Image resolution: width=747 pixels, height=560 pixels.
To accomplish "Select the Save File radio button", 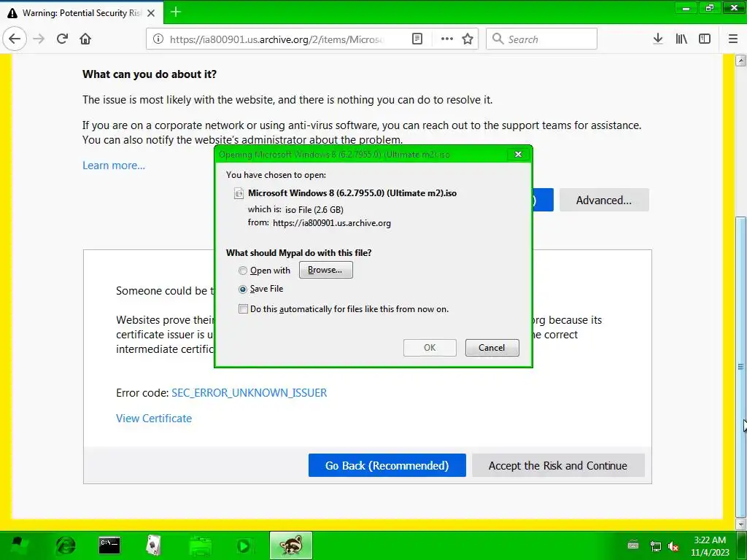I will point(243,289).
